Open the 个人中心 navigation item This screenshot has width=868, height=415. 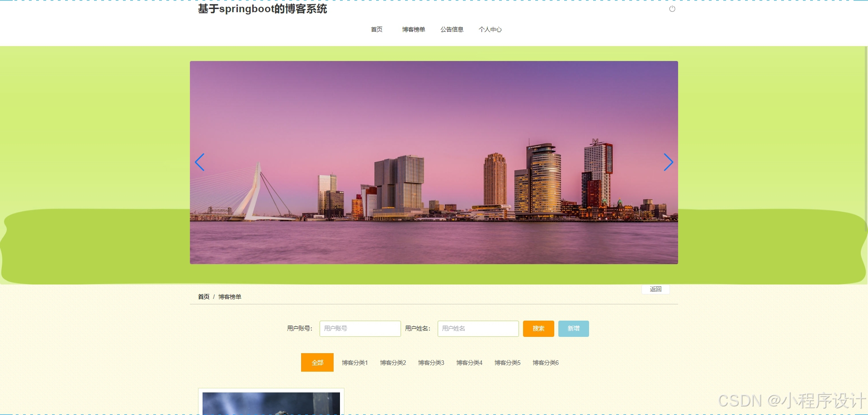coord(490,29)
